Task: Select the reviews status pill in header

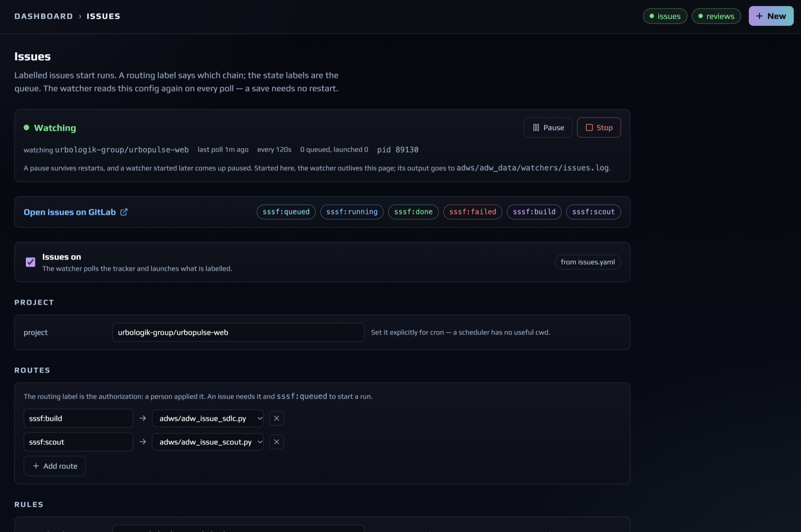Action: (x=716, y=16)
